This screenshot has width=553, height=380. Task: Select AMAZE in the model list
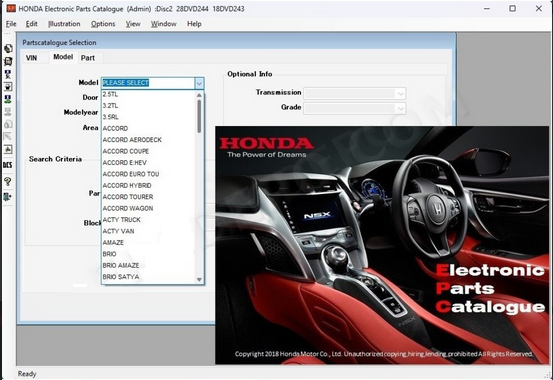pos(148,242)
